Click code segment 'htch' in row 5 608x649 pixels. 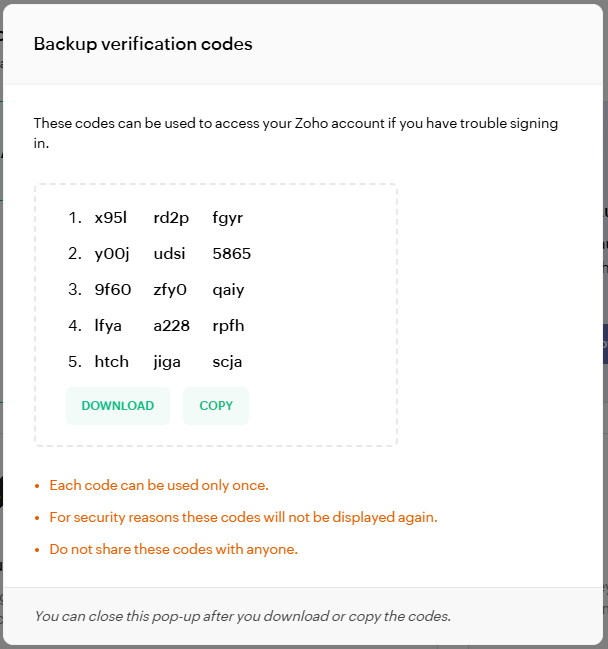(112, 362)
